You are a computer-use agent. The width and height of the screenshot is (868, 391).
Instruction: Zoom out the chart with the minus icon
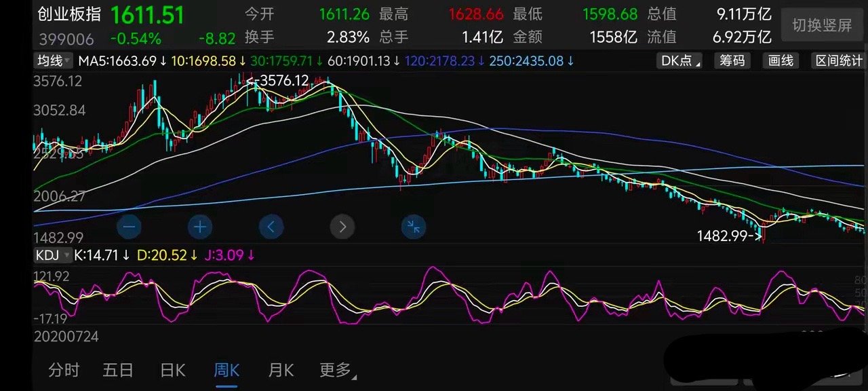(x=129, y=227)
